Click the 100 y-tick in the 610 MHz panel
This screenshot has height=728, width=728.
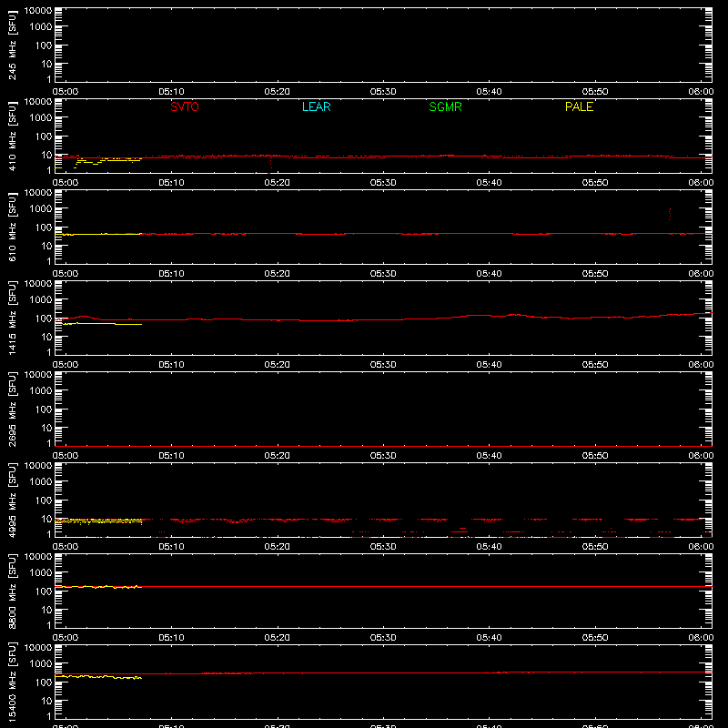tap(44, 227)
